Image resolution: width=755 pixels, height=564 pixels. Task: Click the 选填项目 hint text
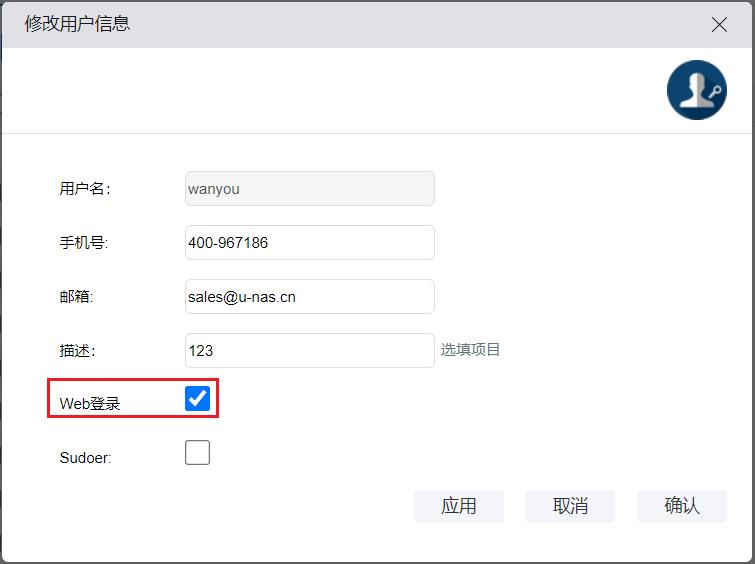point(470,350)
